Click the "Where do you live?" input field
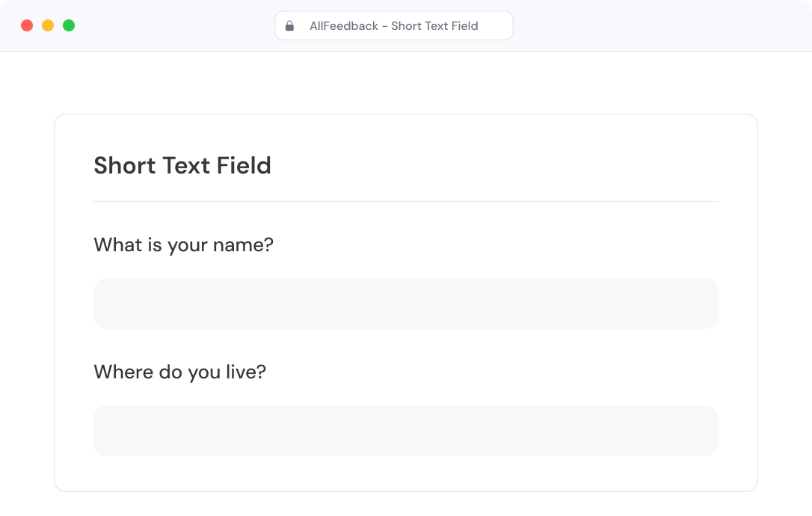 click(x=405, y=431)
